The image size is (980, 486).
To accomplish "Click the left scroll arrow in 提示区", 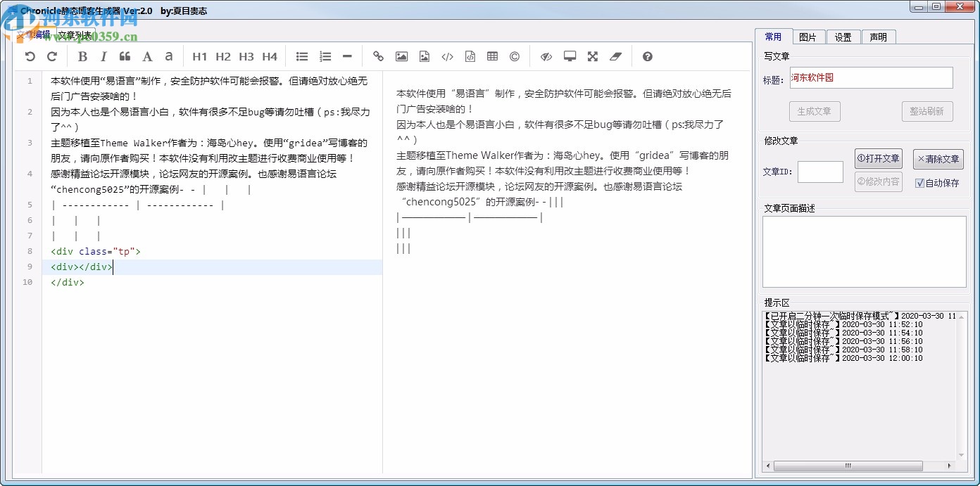I will point(768,466).
